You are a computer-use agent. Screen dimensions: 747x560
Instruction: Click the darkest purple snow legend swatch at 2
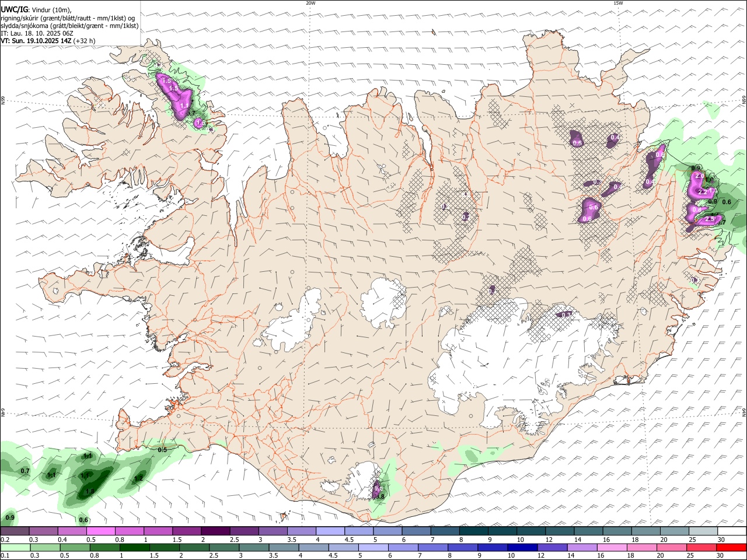pos(215,531)
